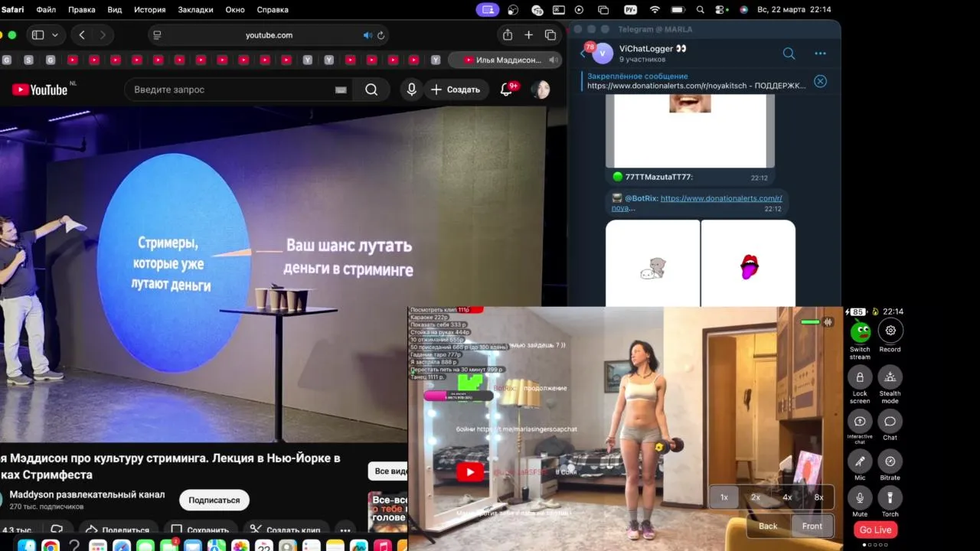The width and height of the screenshot is (980, 551).
Task: Mute the tab audio speaker icon
Action: pyautogui.click(x=367, y=35)
